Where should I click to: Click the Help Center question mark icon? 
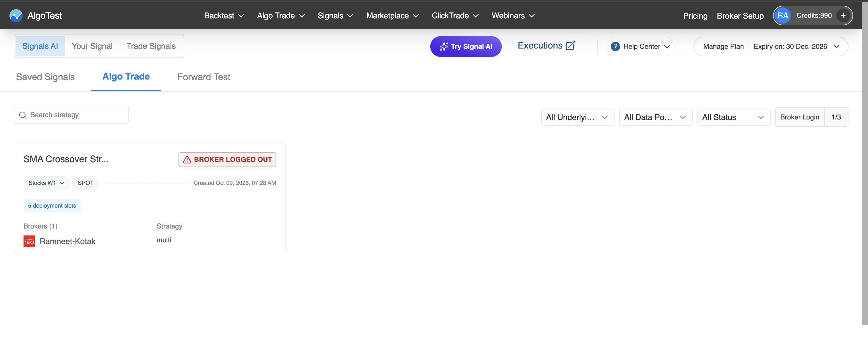[x=615, y=47]
